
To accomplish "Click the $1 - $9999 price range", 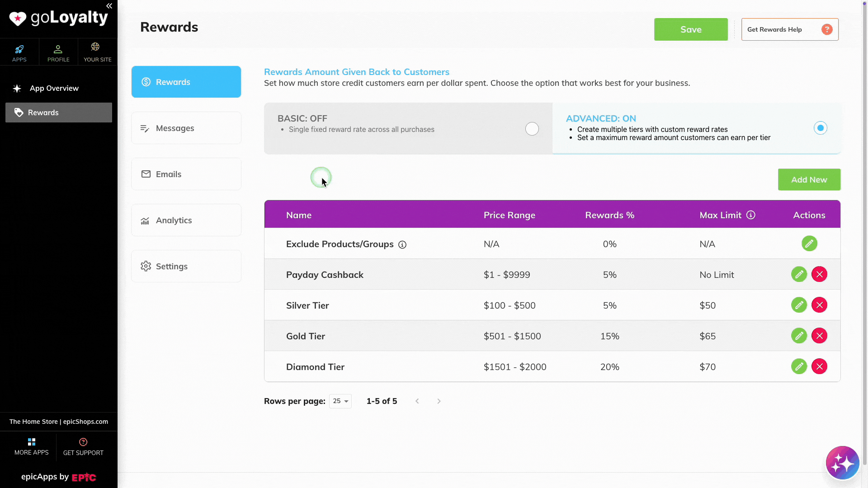I will 507,275.
